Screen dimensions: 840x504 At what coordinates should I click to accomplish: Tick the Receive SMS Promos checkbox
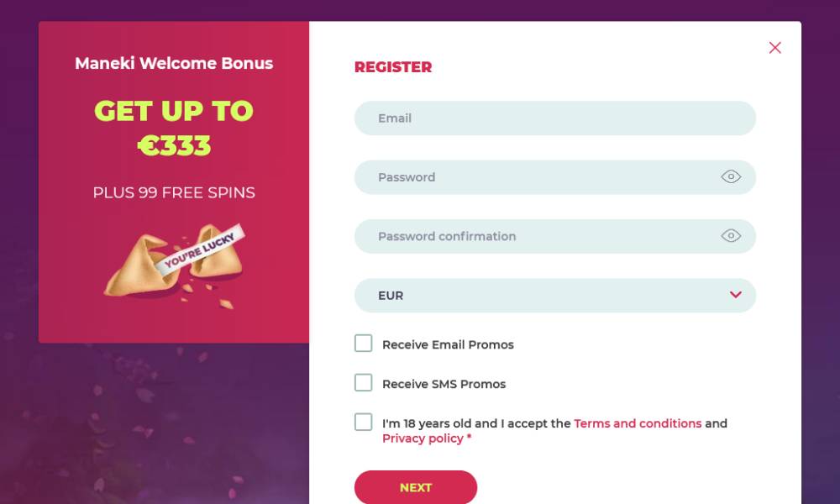[x=363, y=382]
